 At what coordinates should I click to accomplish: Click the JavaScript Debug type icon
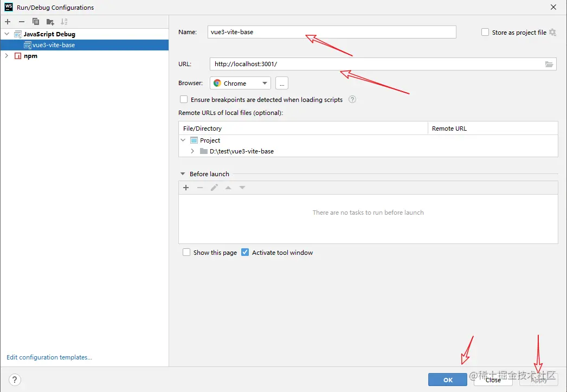[18, 34]
